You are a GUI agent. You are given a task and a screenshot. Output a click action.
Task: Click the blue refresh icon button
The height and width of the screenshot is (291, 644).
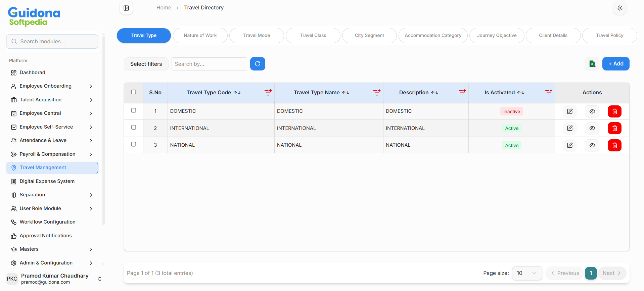[x=258, y=64]
